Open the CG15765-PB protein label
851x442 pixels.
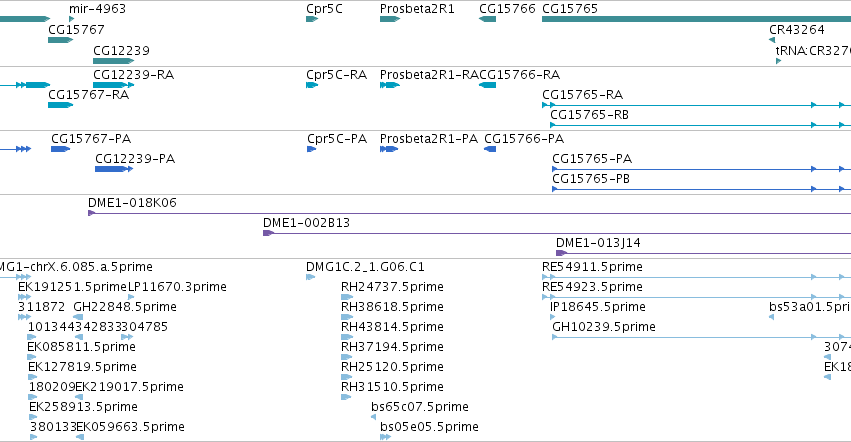pyautogui.click(x=591, y=179)
